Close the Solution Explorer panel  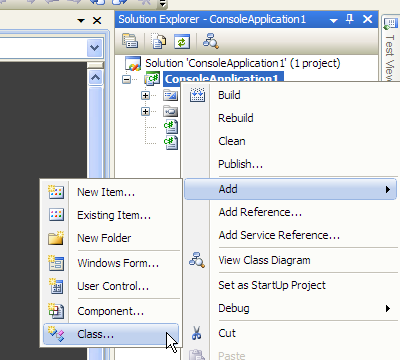(x=367, y=19)
